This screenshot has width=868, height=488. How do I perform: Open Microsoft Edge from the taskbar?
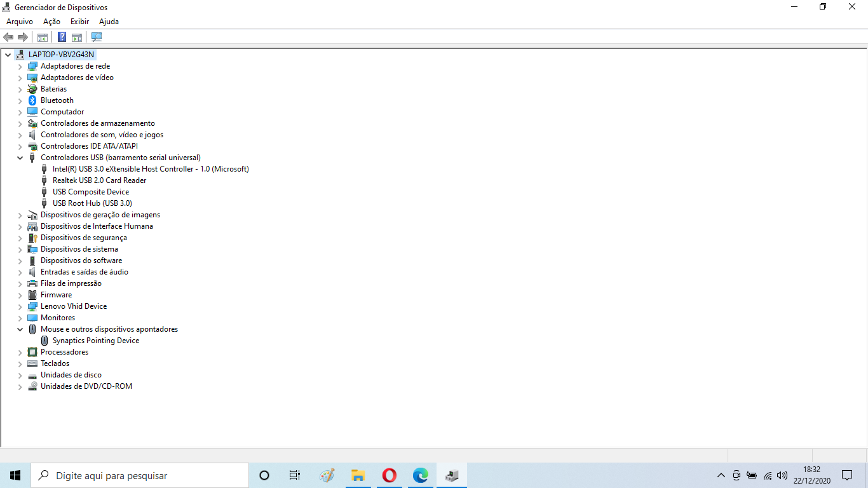pyautogui.click(x=421, y=475)
